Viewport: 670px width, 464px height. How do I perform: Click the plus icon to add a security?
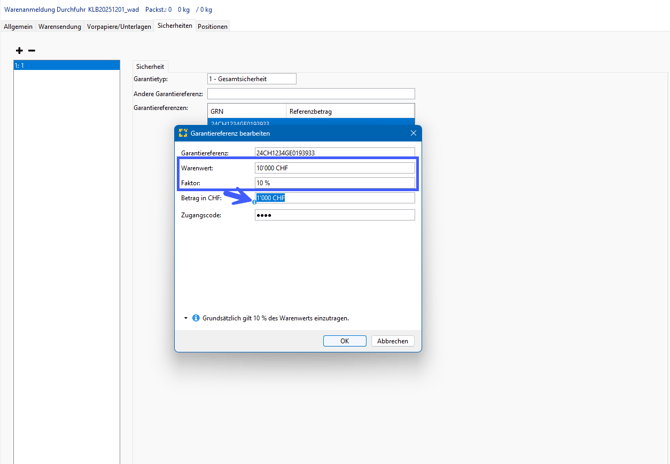pyautogui.click(x=19, y=50)
